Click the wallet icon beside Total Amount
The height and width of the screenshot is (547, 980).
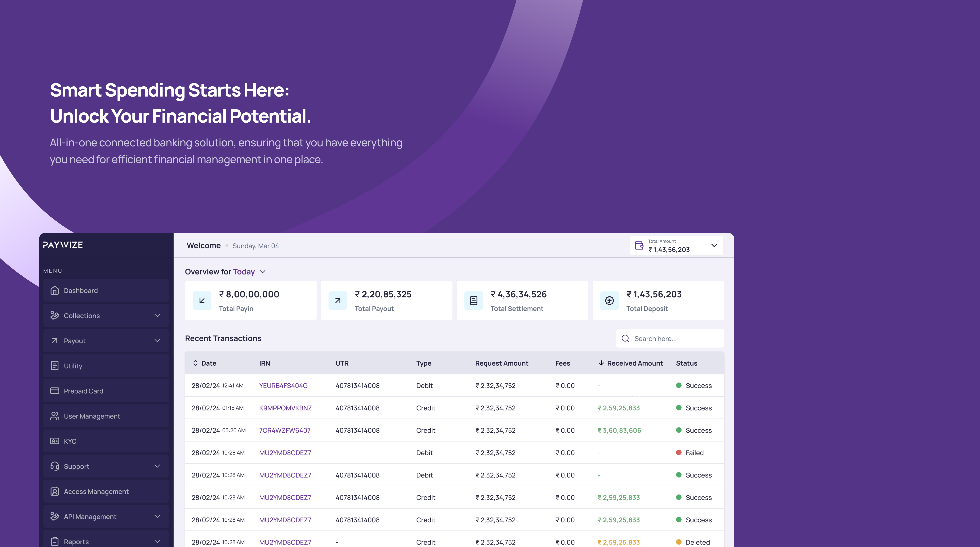(x=639, y=246)
